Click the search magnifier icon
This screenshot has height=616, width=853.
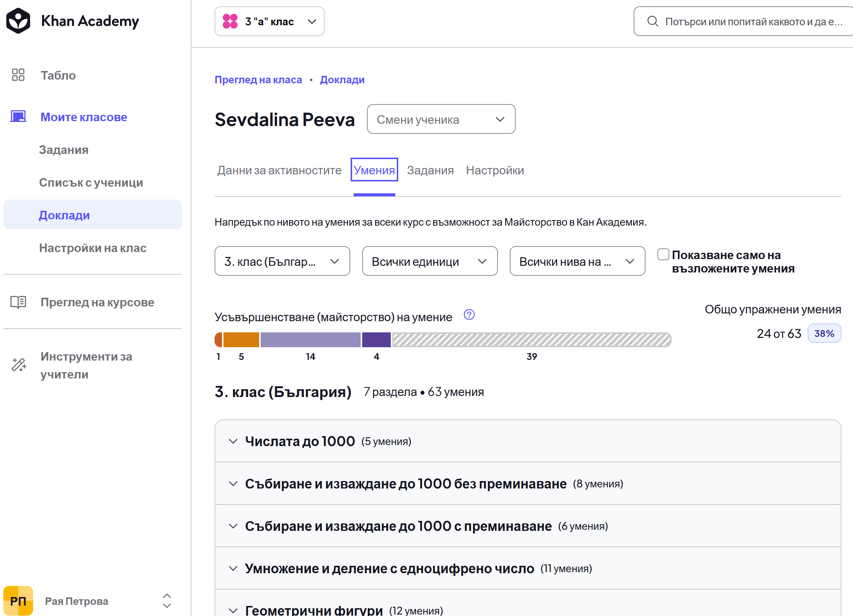(x=653, y=22)
